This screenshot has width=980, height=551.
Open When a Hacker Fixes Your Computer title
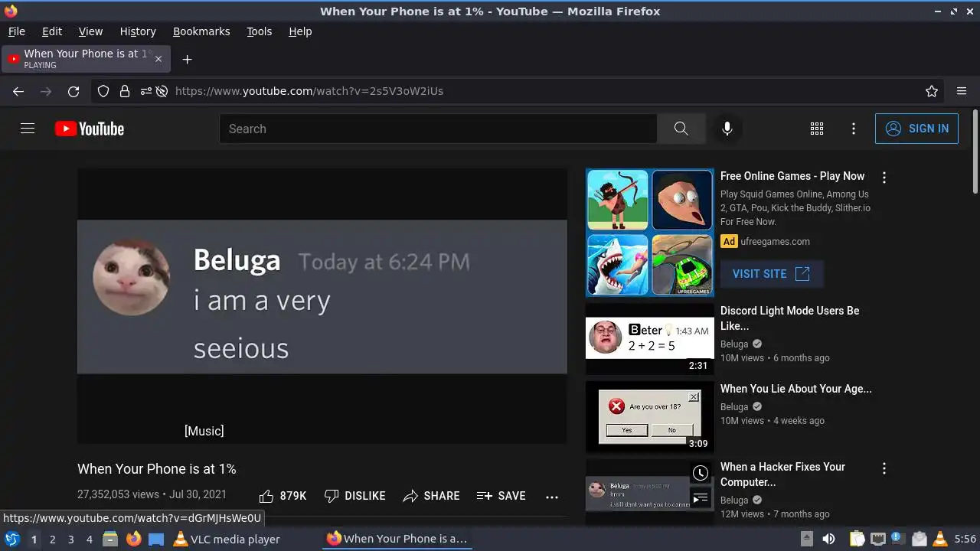coord(783,474)
